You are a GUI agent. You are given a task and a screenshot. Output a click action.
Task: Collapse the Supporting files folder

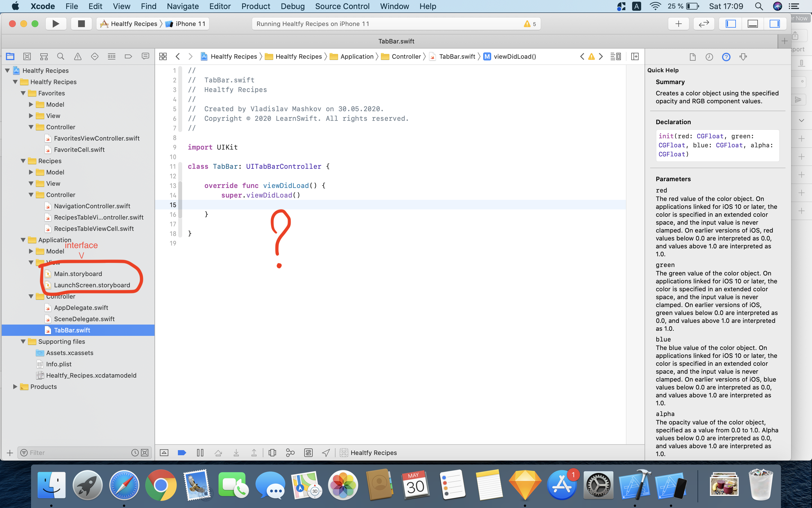pos(23,341)
